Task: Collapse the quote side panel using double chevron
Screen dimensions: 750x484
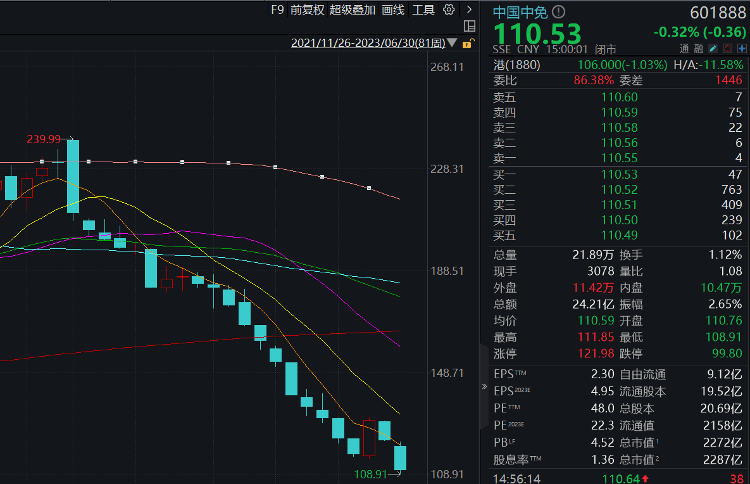Action: (484, 386)
